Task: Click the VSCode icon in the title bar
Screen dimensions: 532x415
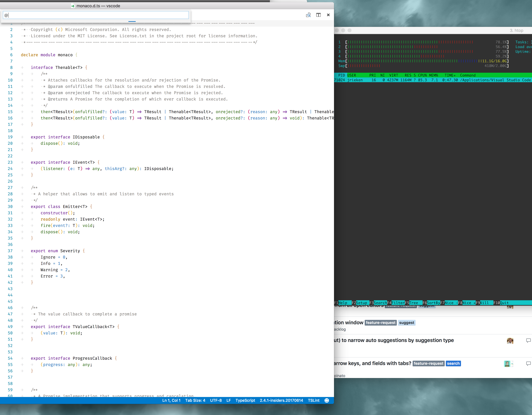Action: pyautogui.click(x=73, y=6)
